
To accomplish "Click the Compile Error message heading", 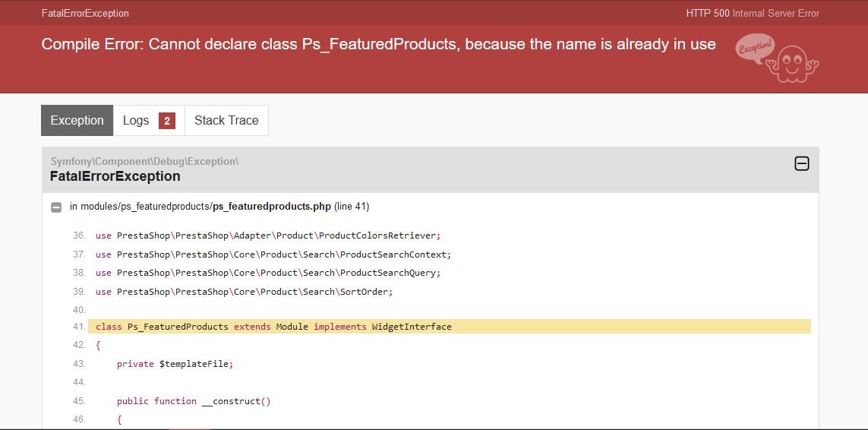I will click(379, 44).
